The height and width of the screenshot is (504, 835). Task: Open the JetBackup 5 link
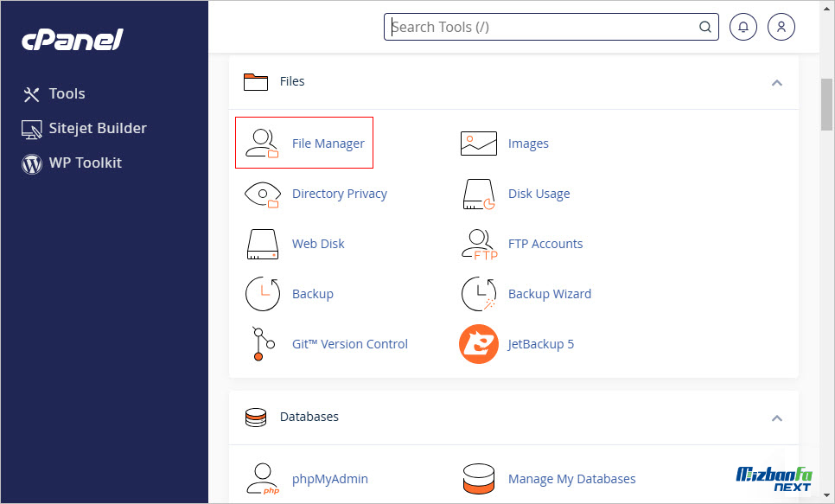click(x=540, y=344)
